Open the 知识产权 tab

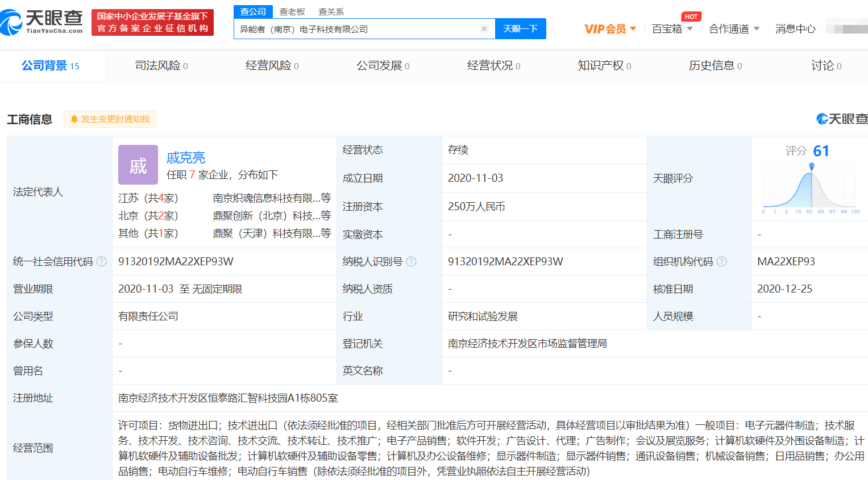(605, 66)
